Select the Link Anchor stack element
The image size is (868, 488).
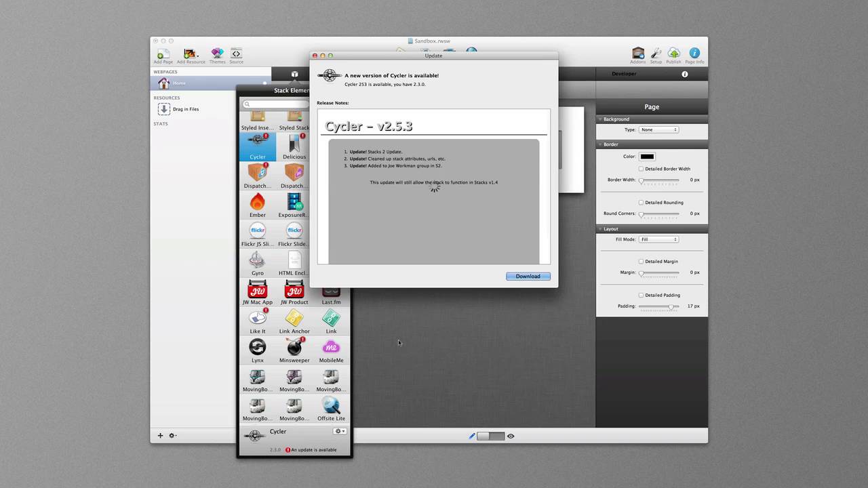(x=294, y=321)
